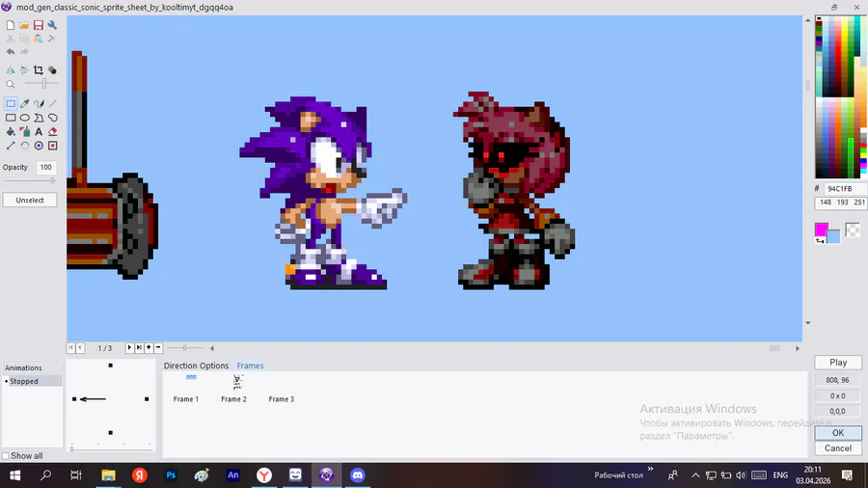The height and width of the screenshot is (488, 868).
Task: Remove the frame with the minus button
Action: click(x=158, y=347)
